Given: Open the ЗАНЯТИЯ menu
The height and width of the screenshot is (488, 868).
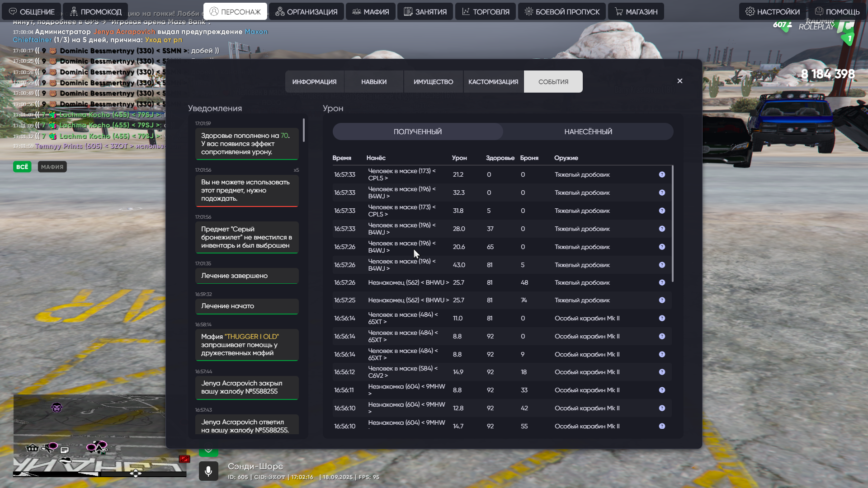Looking at the screenshot, I should [x=425, y=12].
